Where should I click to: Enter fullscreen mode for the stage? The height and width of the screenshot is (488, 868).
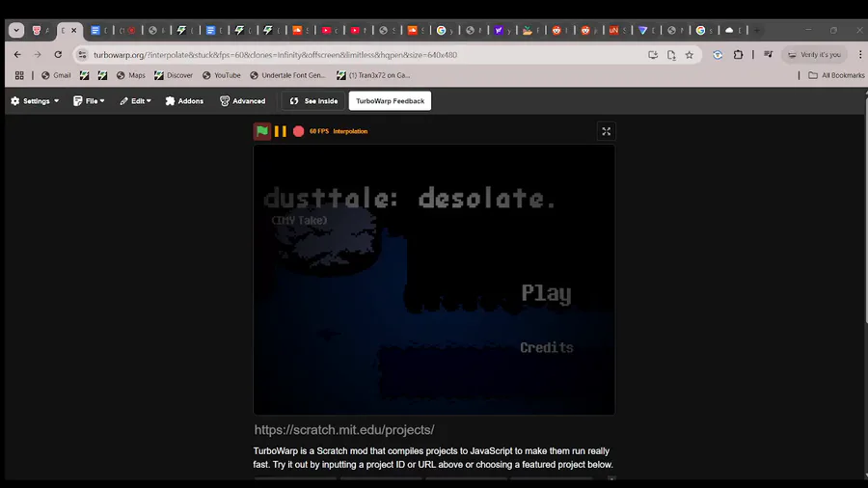click(607, 132)
